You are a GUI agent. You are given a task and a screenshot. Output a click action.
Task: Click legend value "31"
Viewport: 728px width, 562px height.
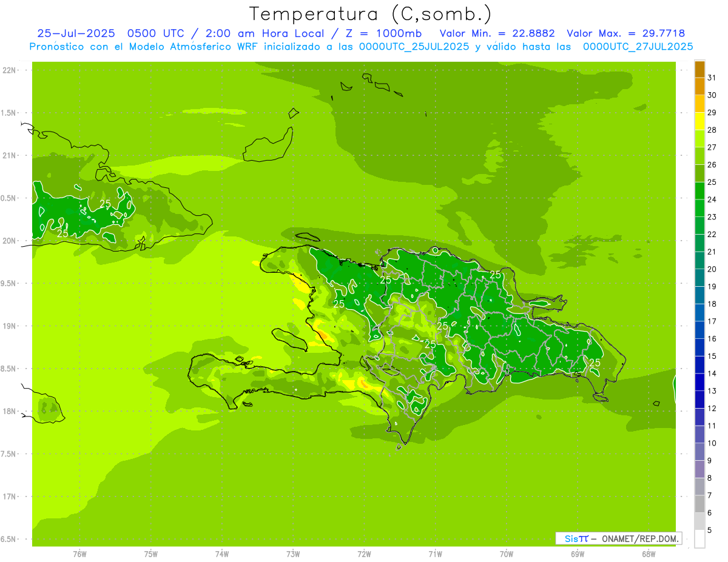[712, 77]
